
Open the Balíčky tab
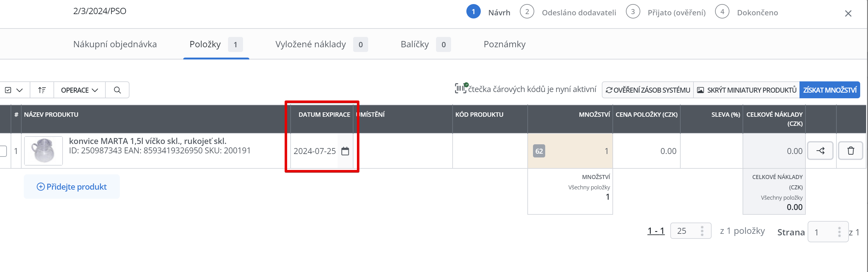pyautogui.click(x=426, y=44)
